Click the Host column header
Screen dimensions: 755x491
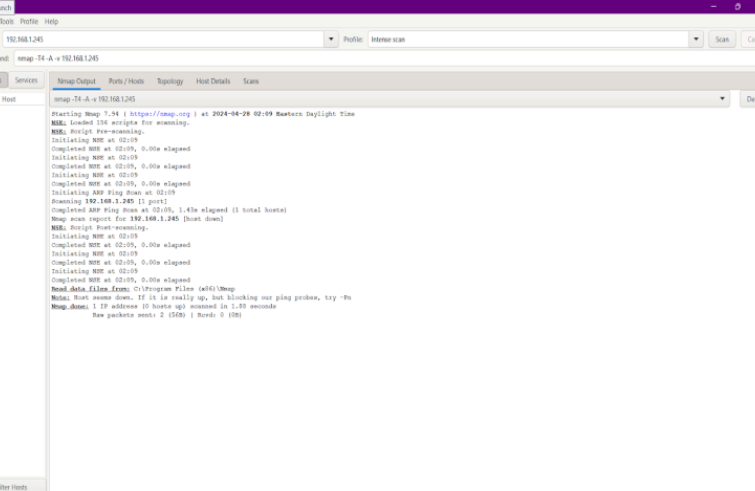coord(23,99)
